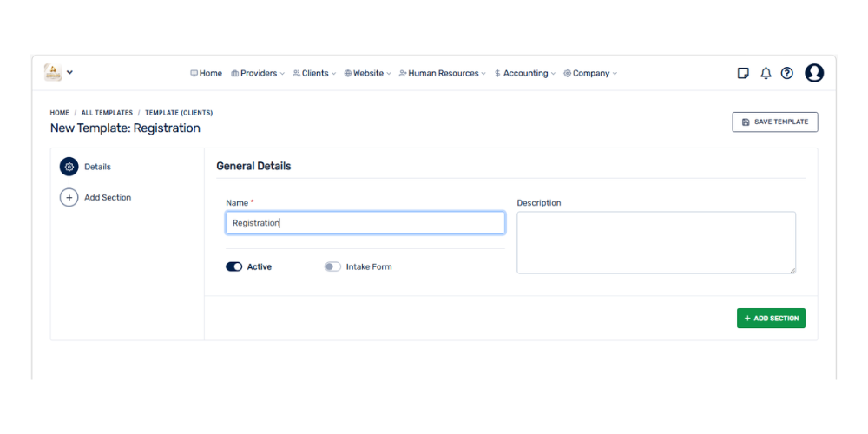Open the Website menu
The height and width of the screenshot is (434, 868).
click(x=367, y=73)
